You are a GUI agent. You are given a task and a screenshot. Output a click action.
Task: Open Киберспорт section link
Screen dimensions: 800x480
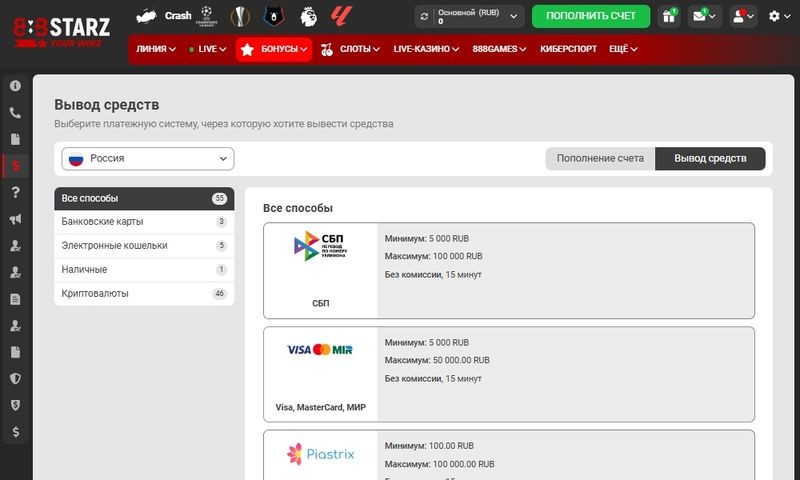pyautogui.click(x=568, y=49)
